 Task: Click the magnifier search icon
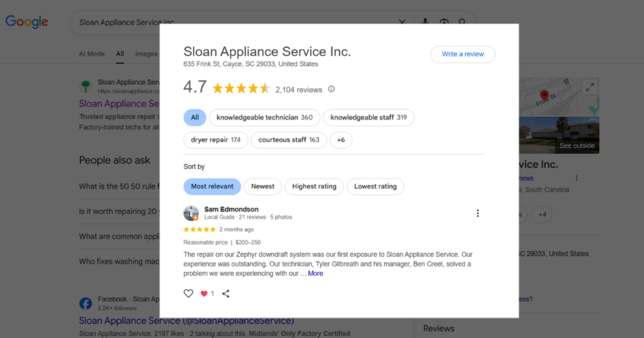click(x=462, y=21)
